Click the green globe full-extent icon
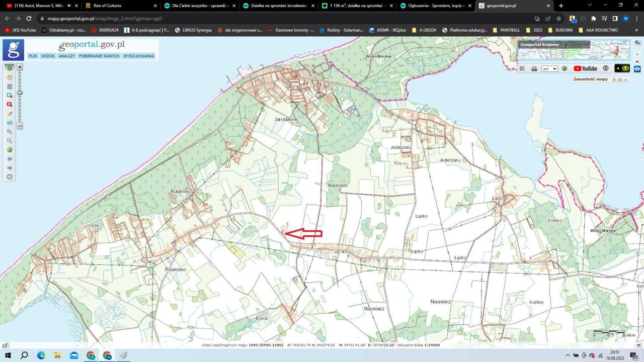The width and height of the screenshot is (644, 362). (x=10, y=150)
